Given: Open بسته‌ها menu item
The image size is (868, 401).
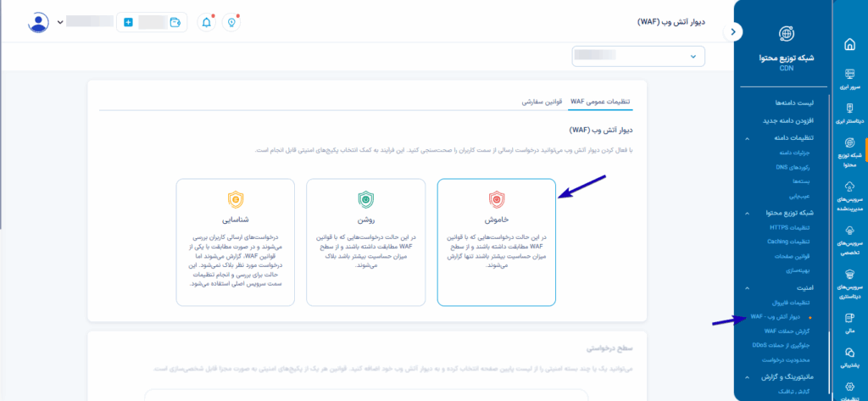Looking at the screenshot, I should 801,181.
